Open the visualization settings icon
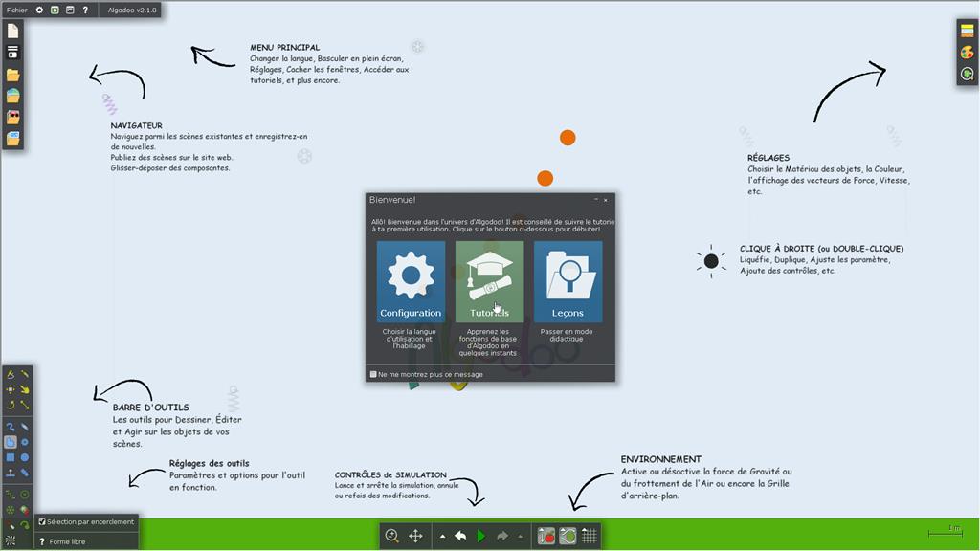The image size is (980, 551). coord(967,75)
